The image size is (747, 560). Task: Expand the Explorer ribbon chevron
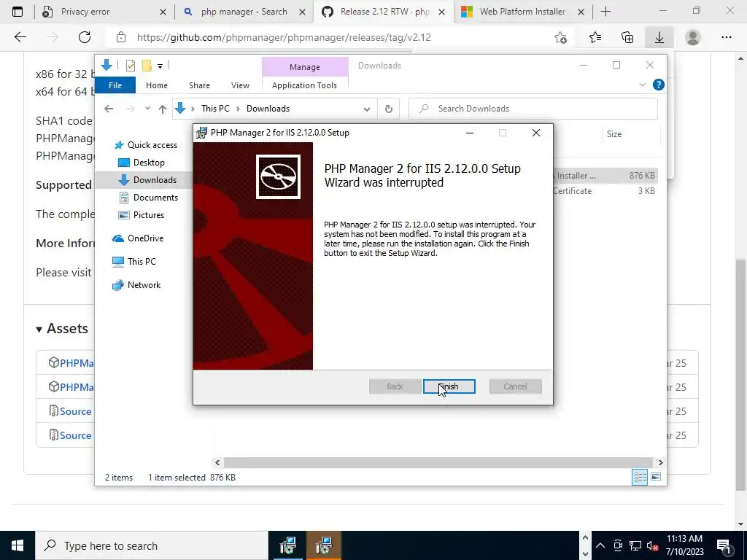(642, 85)
